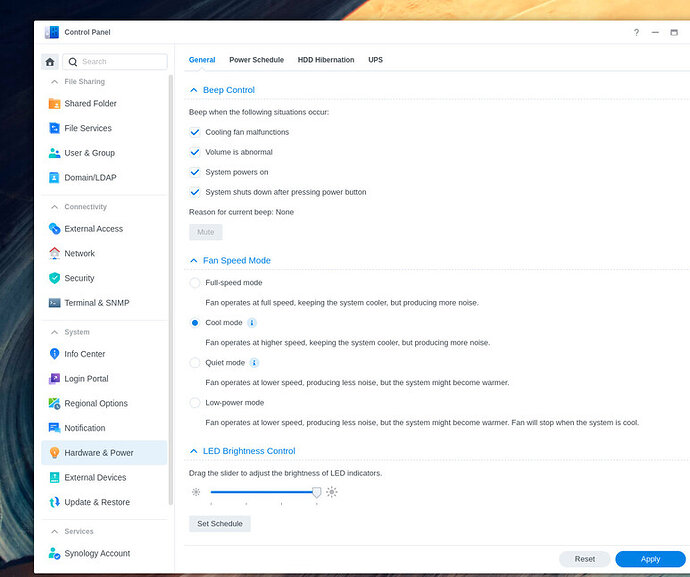Collapse the Services sidebar group

pyautogui.click(x=54, y=531)
